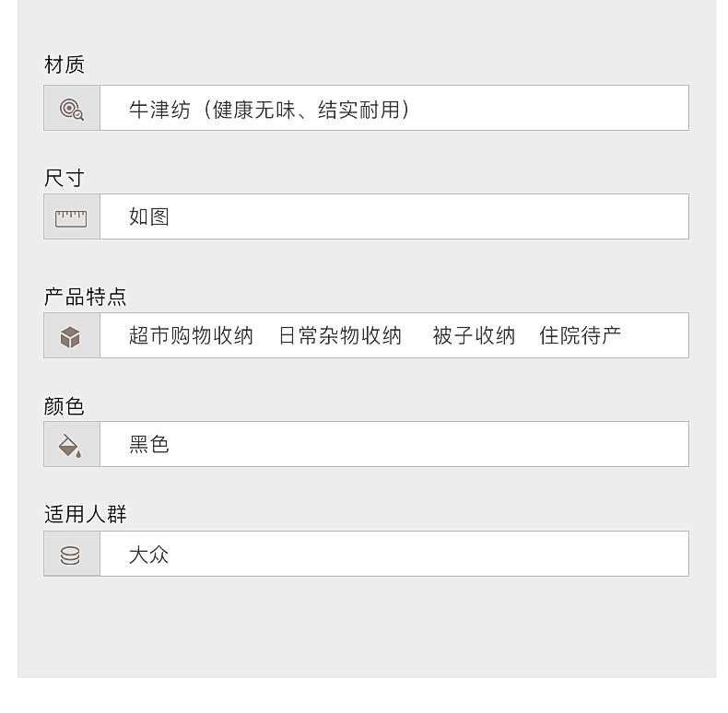Click the 黑色 text value

click(x=149, y=445)
